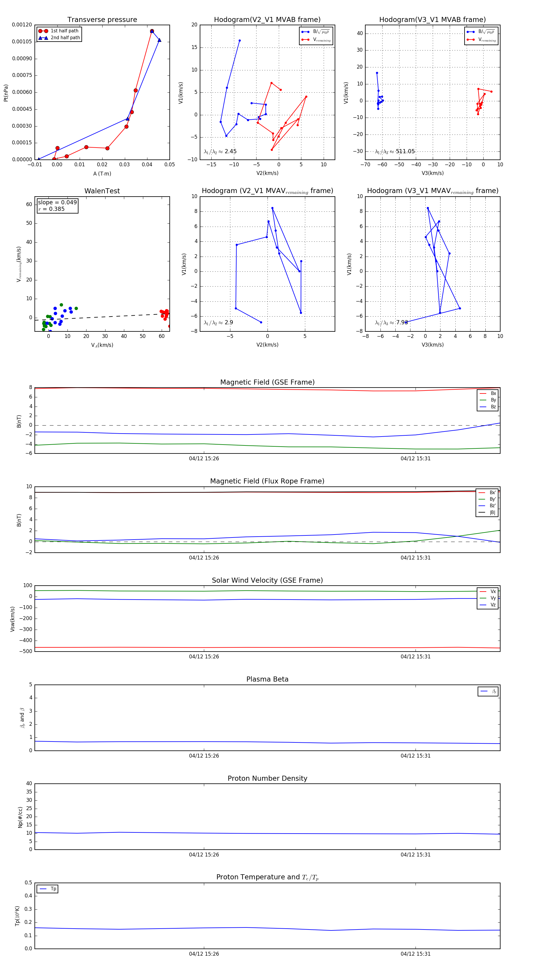Click '|B|' legend entry in Flux Rope plot

pyautogui.click(x=487, y=513)
